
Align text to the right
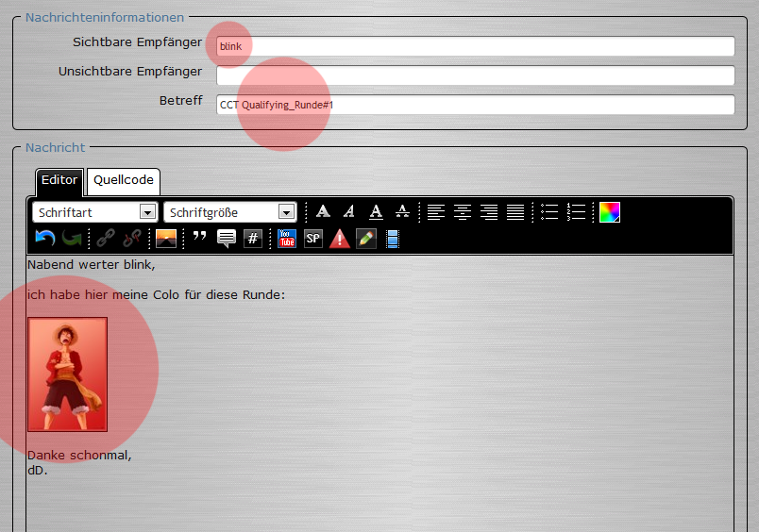[x=489, y=212]
